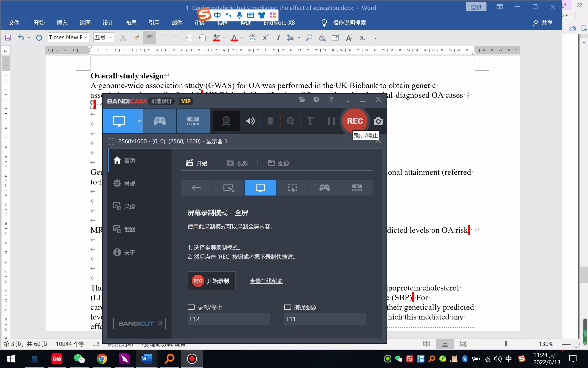Select game recording mode tile
This screenshot has height=368, width=588.
[324, 188]
